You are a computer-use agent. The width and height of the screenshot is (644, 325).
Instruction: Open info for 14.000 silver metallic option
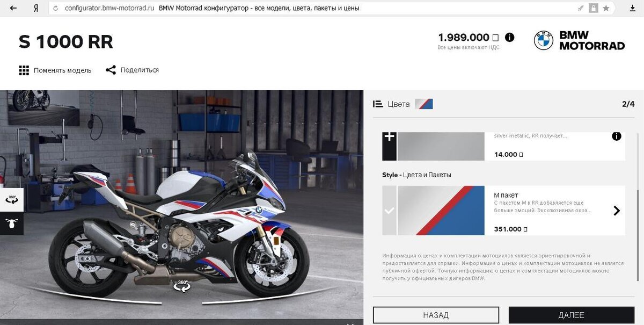(x=616, y=136)
